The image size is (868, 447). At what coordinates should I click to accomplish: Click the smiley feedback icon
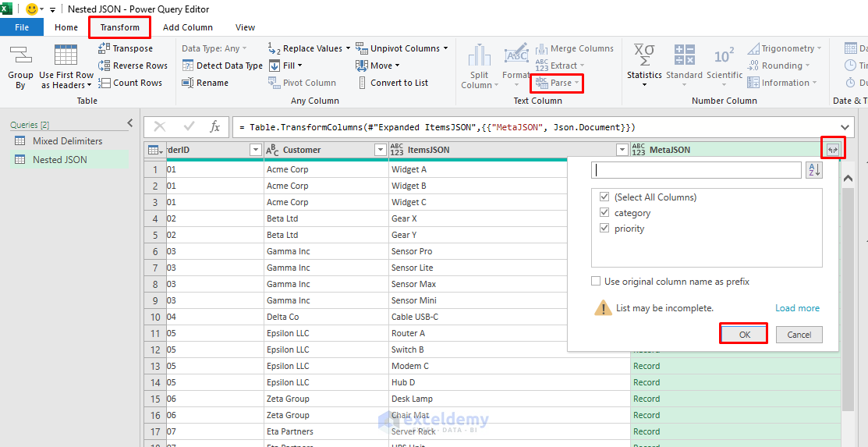point(32,9)
